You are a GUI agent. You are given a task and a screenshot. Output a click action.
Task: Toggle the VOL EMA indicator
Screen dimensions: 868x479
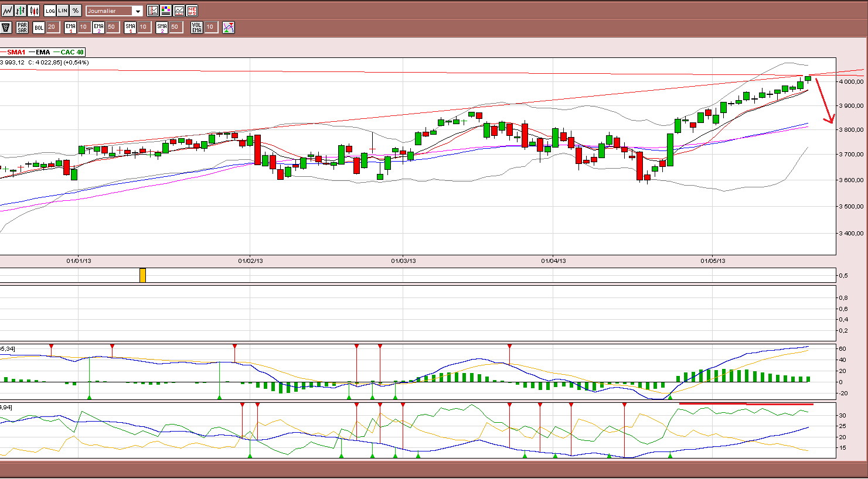[197, 27]
